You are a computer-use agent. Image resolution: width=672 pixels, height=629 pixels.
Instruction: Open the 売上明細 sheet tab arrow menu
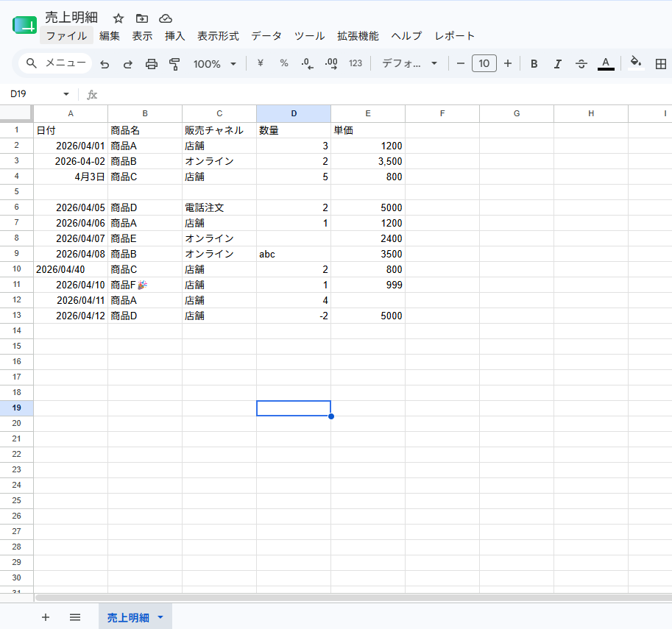160,617
